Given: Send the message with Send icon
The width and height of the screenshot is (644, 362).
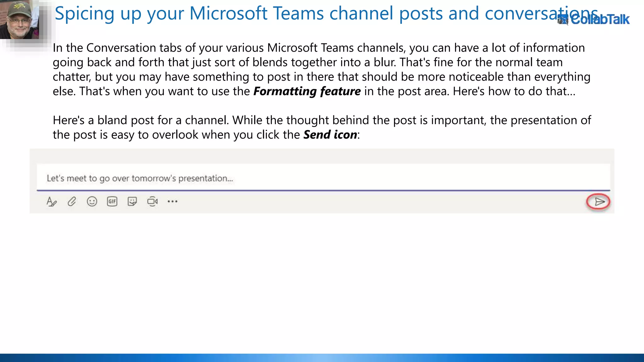Looking at the screenshot, I should coord(599,202).
